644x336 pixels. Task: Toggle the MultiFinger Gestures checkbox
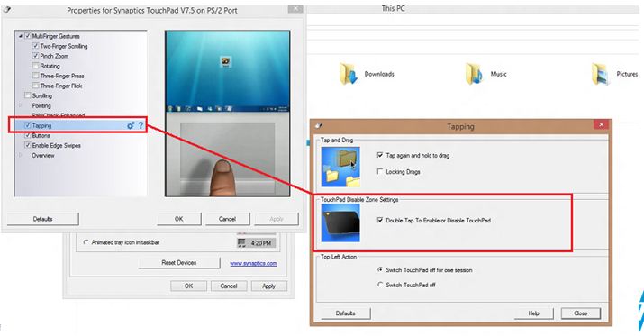(28, 36)
